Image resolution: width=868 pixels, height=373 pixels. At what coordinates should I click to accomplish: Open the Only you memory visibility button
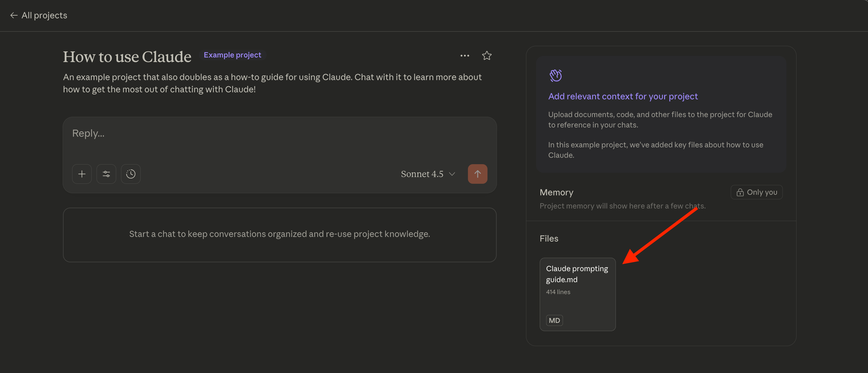pos(756,192)
